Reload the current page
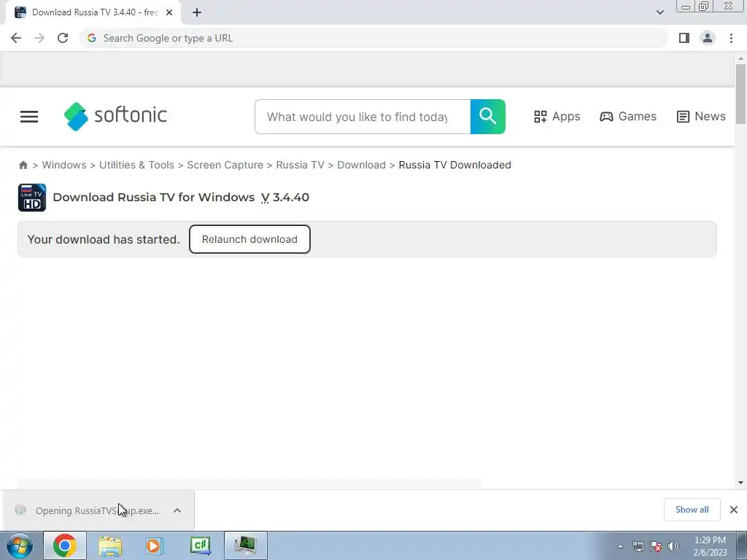Screen dimensions: 747x560 click(x=63, y=38)
